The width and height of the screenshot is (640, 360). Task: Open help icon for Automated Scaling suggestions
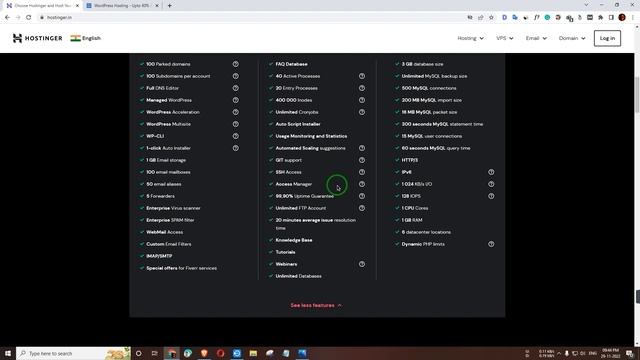pyautogui.click(x=362, y=148)
